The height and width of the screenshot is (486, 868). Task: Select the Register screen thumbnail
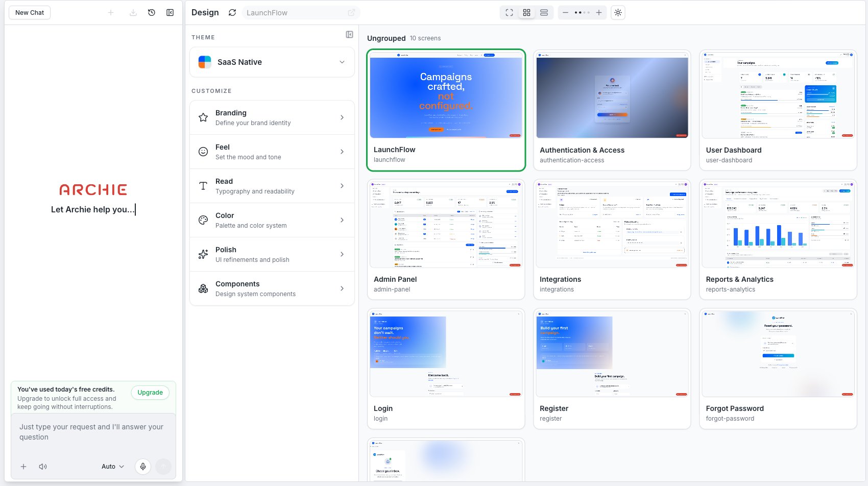coord(612,354)
